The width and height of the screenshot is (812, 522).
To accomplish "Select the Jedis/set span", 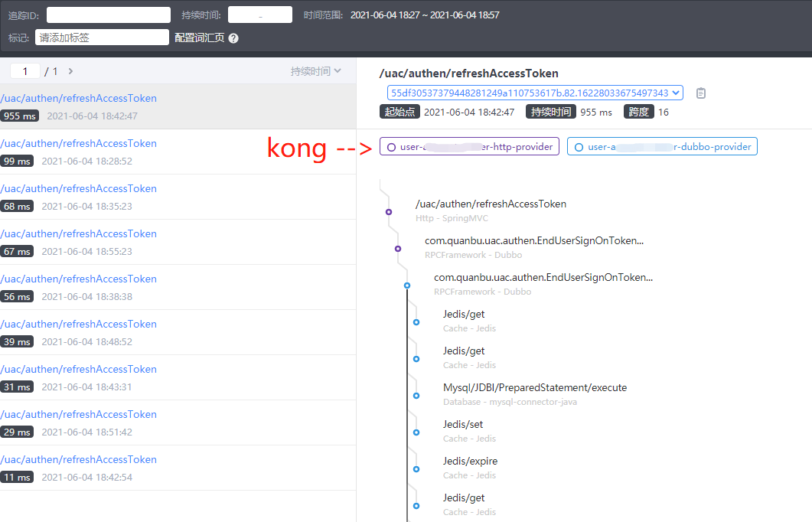I will coord(469,431).
